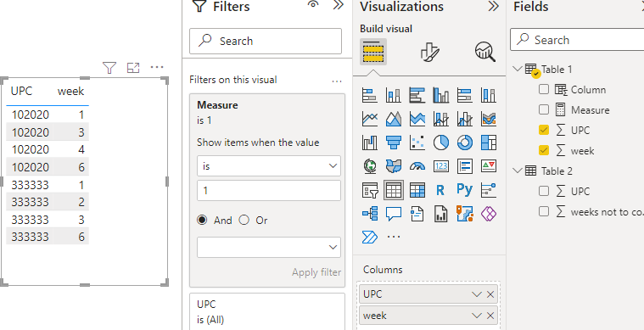Select the Stacked area chart visual
Image resolution: width=644 pixels, height=330 pixels.
click(x=417, y=119)
